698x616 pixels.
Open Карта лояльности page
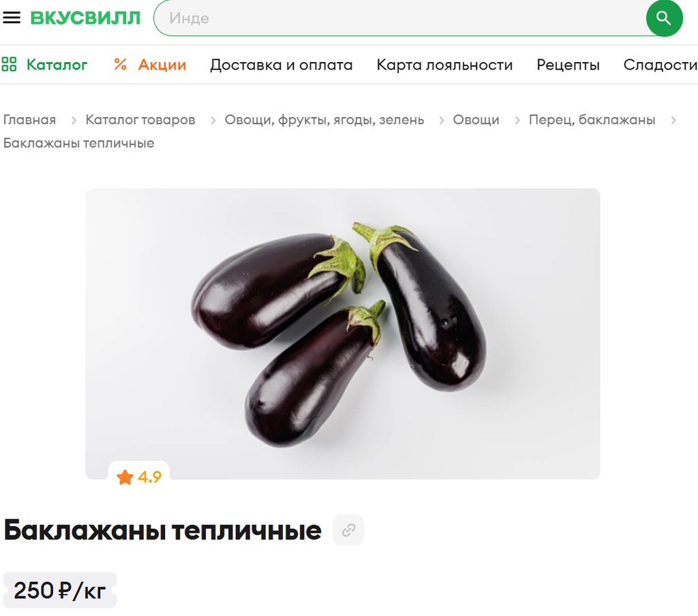point(444,65)
